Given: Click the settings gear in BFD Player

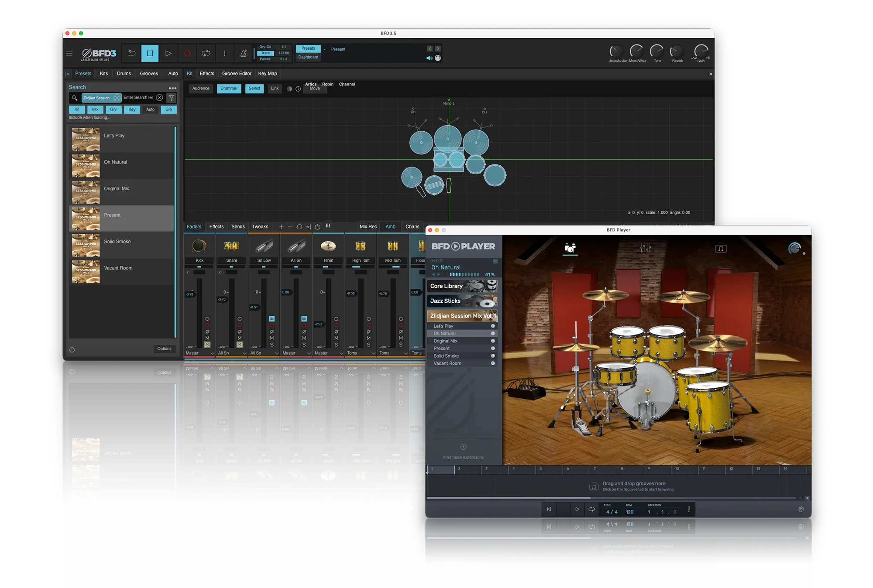Looking at the screenshot, I should pyautogui.click(x=801, y=509).
